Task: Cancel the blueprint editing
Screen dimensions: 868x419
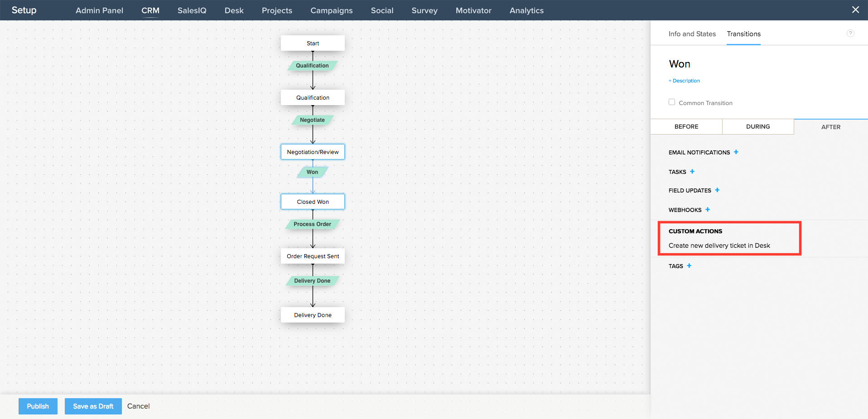Action: [138, 406]
